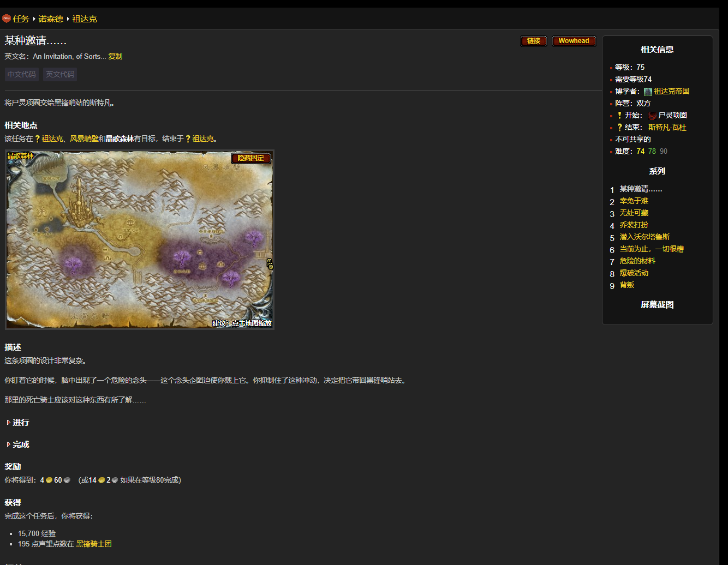Expand the 完成 section
The image size is (728, 565).
tap(21, 444)
